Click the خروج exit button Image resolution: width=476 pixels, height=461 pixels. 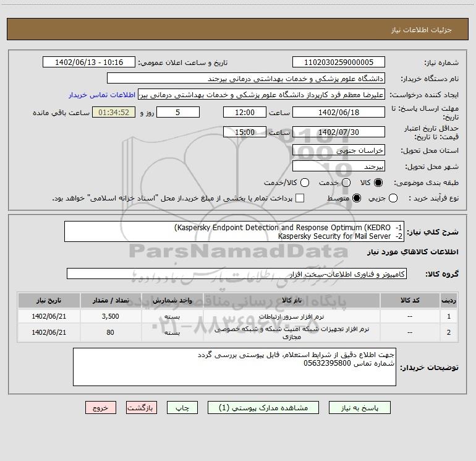101,408
